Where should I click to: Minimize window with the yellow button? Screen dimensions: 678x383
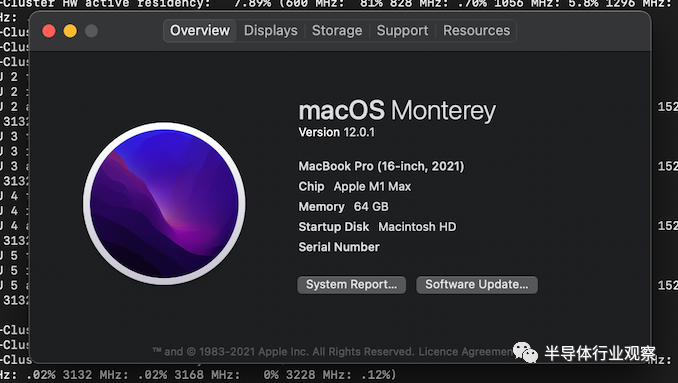point(70,31)
